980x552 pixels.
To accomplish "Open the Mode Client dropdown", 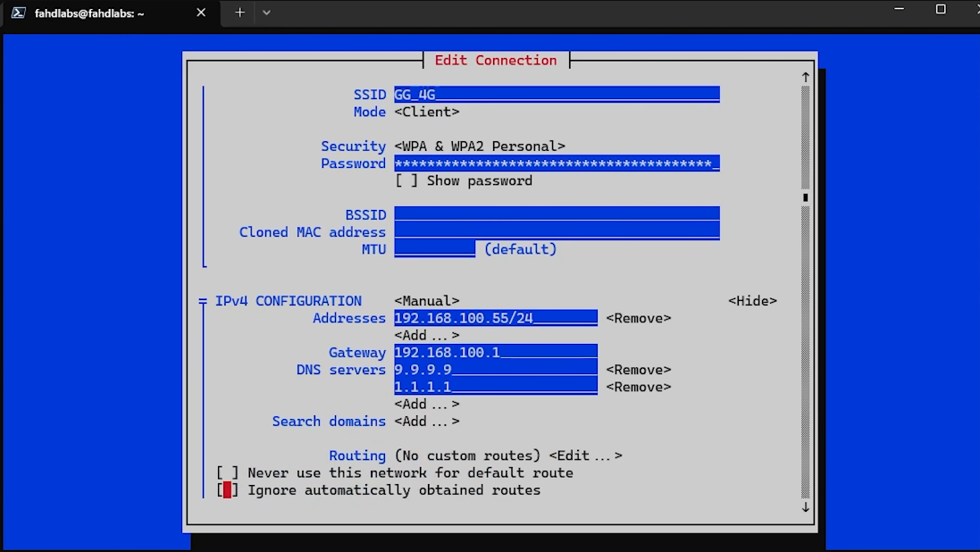I will (x=427, y=112).
